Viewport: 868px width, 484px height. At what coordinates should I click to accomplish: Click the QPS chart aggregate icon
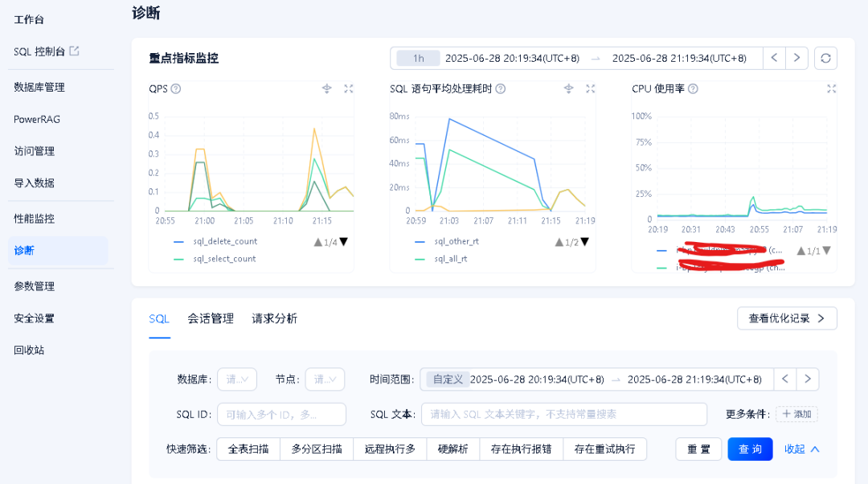click(326, 88)
